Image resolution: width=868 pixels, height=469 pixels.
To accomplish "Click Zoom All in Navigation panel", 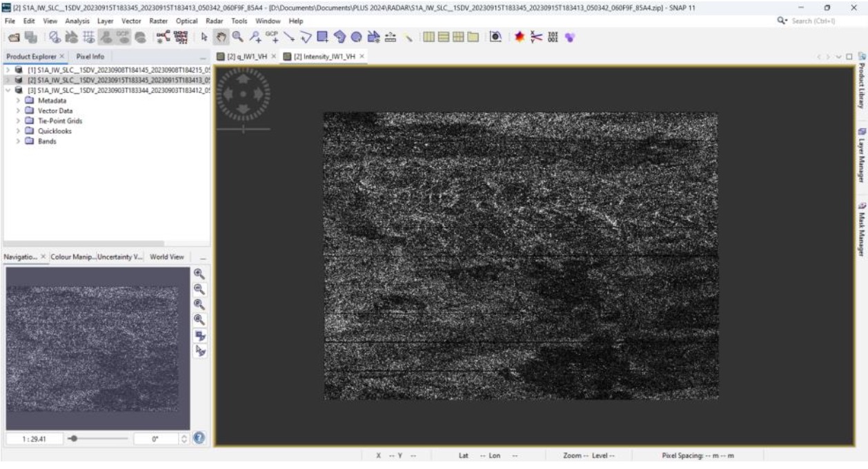I will click(x=199, y=319).
